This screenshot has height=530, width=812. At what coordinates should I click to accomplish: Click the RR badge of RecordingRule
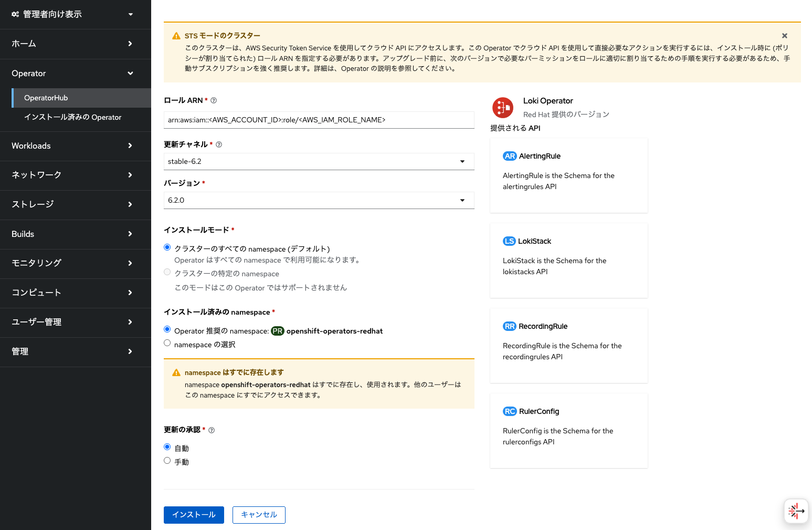pyautogui.click(x=510, y=326)
